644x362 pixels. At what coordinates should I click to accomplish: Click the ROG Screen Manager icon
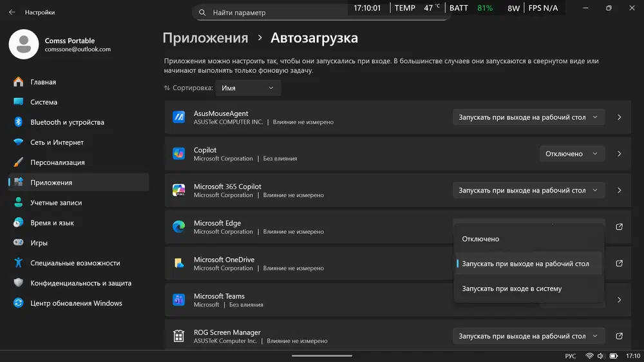click(x=178, y=336)
